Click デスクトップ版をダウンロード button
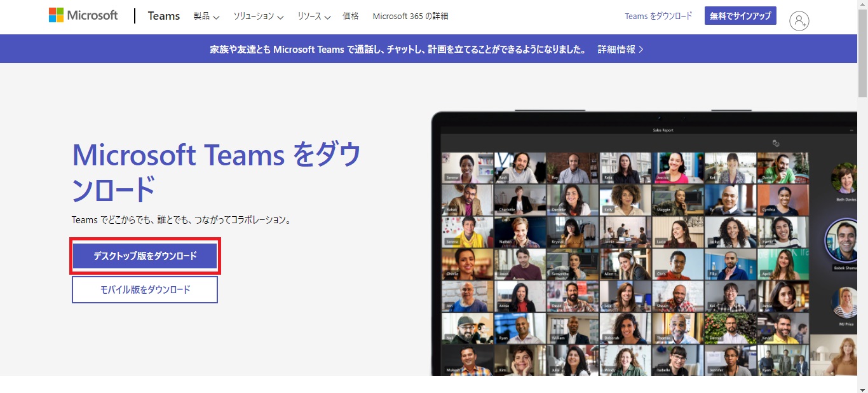Viewport: 868px width, 393px height. coord(146,256)
